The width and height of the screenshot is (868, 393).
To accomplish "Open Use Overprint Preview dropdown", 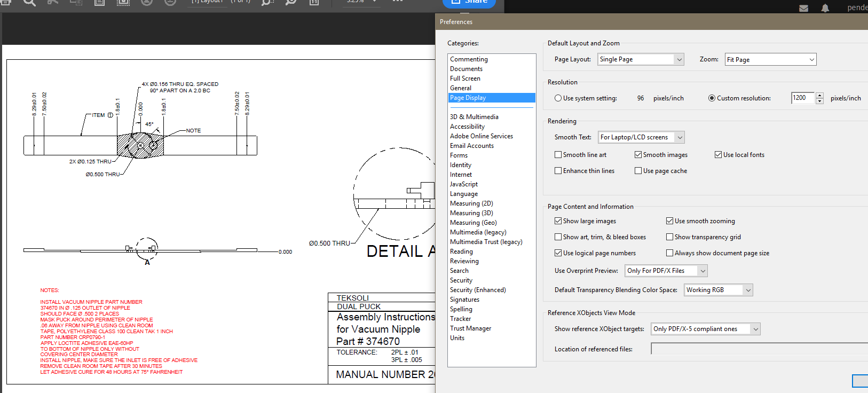I will tap(666, 271).
